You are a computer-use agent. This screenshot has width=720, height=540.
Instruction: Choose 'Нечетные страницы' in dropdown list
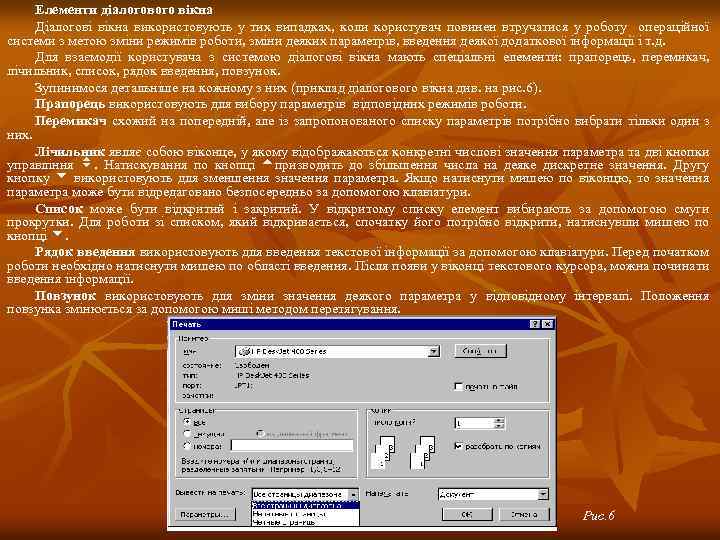pyautogui.click(x=305, y=514)
